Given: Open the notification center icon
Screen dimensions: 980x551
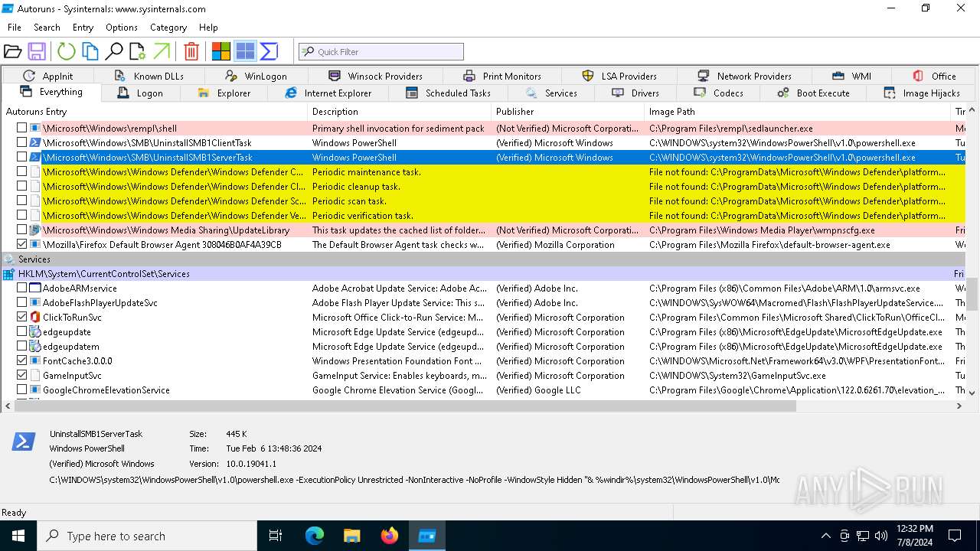Looking at the screenshot, I should (x=955, y=536).
